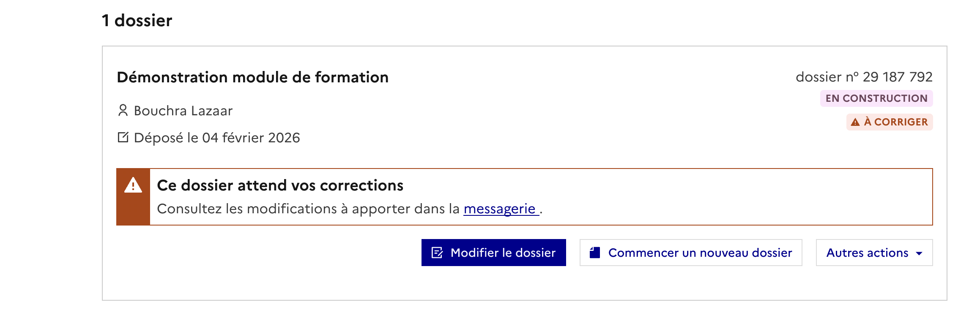Click the dossier title Démonstration module de formation
Image resolution: width=980 pixels, height=329 pixels.
(x=252, y=77)
